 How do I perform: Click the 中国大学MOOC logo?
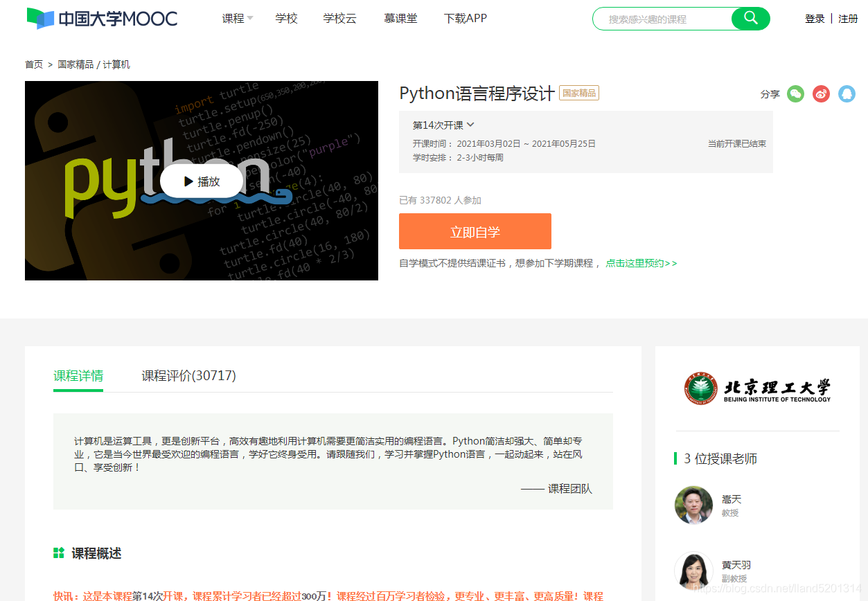(x=102, y=19)
